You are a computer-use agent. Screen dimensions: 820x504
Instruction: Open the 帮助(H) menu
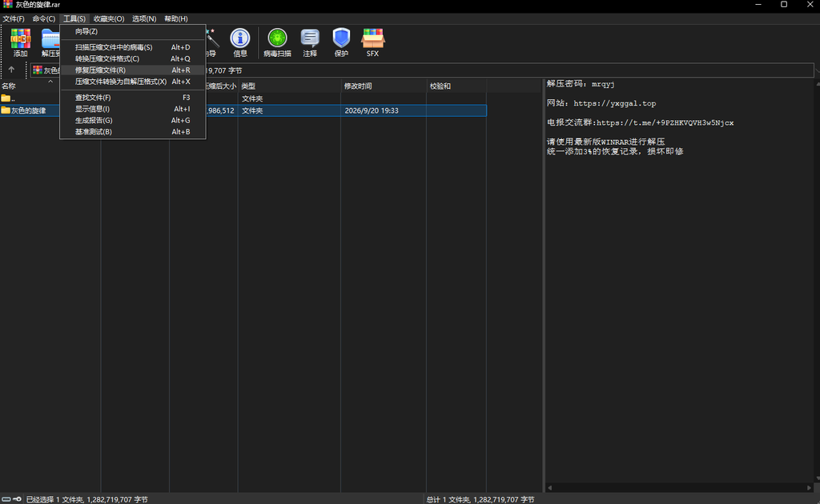pos(176,19)
